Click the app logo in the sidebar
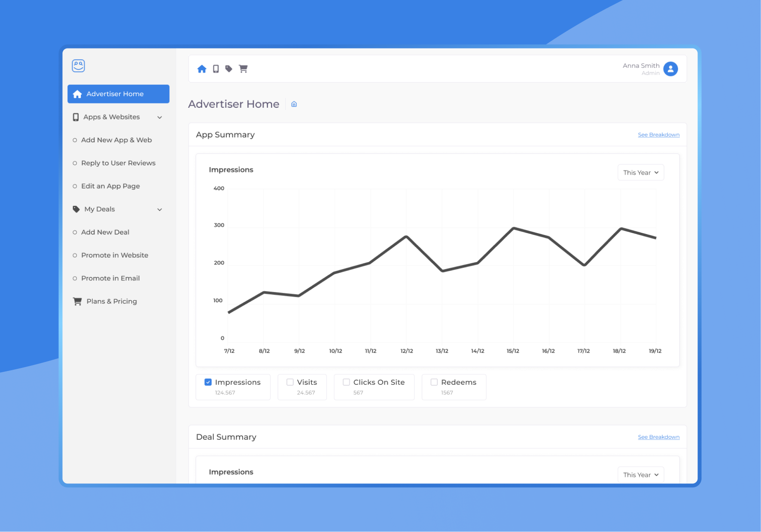Image resolution: width=761 pixels, height=532 pixels. coord(78,66)
